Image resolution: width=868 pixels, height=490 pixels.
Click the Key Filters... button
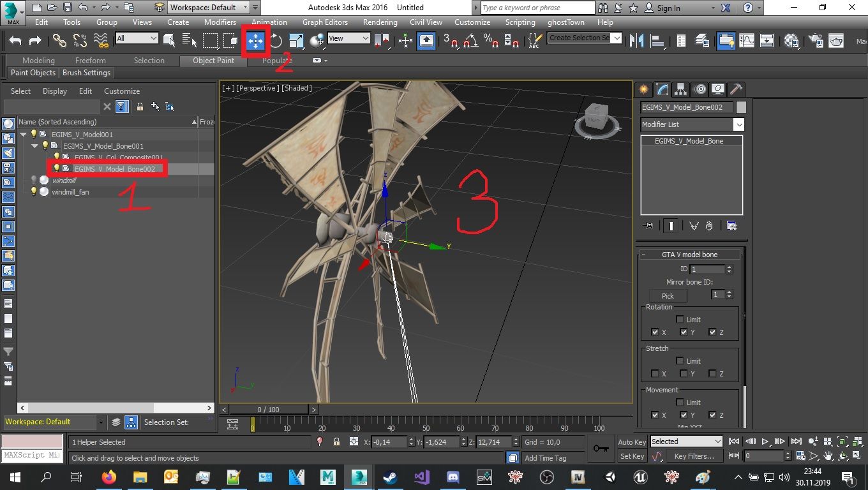[694, 456]
